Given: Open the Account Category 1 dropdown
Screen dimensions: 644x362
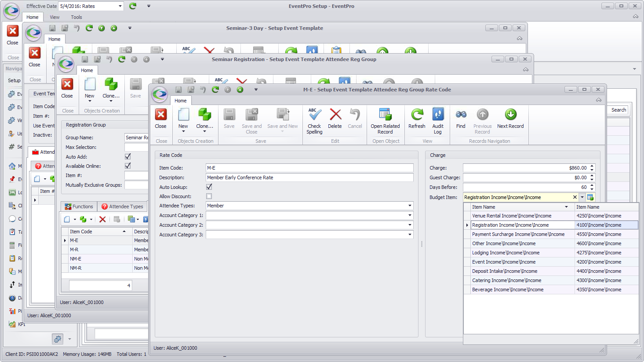Looking at the screenshot, I should click(x=410, y=215).
